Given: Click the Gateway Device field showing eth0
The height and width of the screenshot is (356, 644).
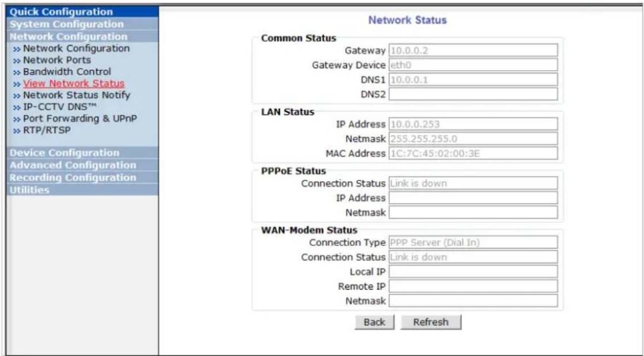Looking at the screenshot, I should coord(473,65).
